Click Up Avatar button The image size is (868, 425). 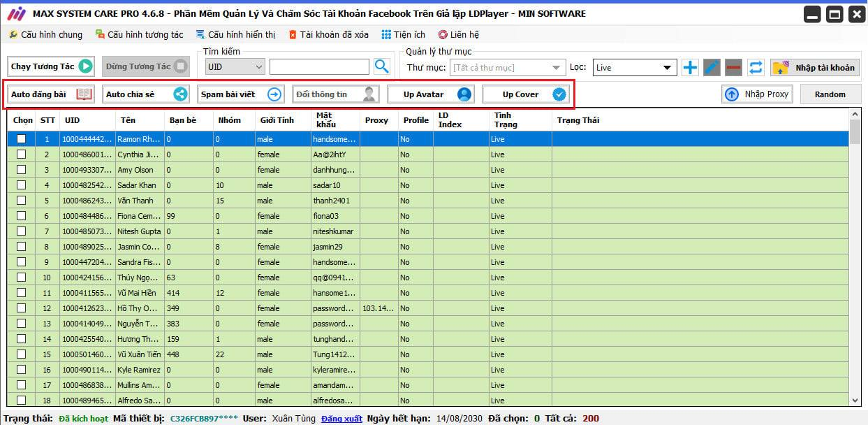click(x=431, y=94)
